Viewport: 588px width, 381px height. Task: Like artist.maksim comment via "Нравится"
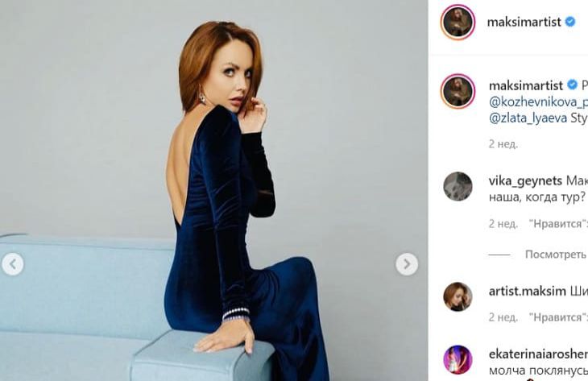558,317
